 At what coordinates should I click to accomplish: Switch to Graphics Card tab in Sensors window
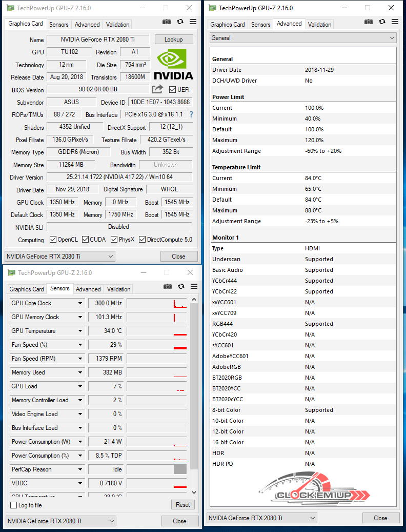(x=27, y=289)
